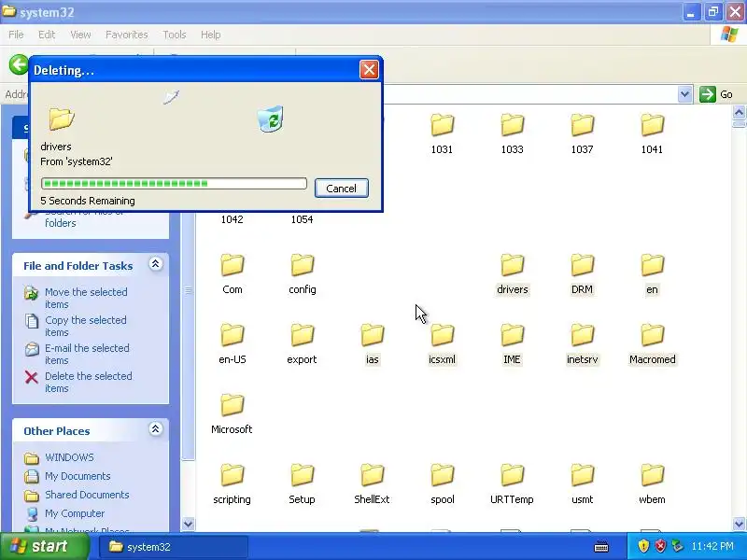The width and height of the screenshot is (747, 560).
Task: Select the ias folder icon
Action: click(372, 335)
